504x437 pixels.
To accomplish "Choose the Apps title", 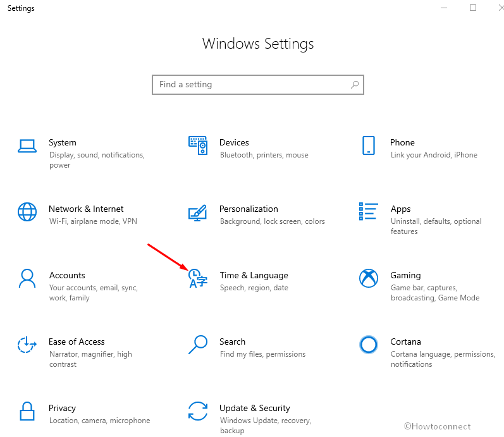I will [400, 209].
